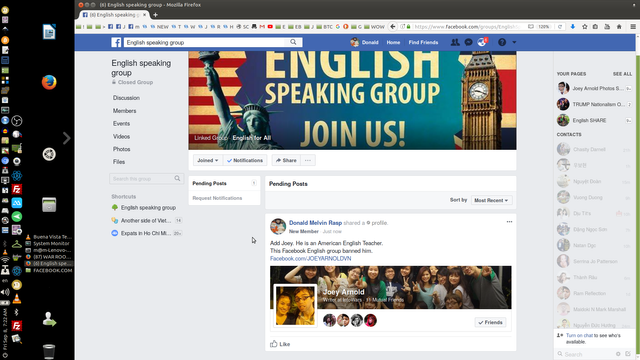Click Turn on chat link
Image resolution: width=640 pixels, height=360 pixels.
(x=579, y=335)
